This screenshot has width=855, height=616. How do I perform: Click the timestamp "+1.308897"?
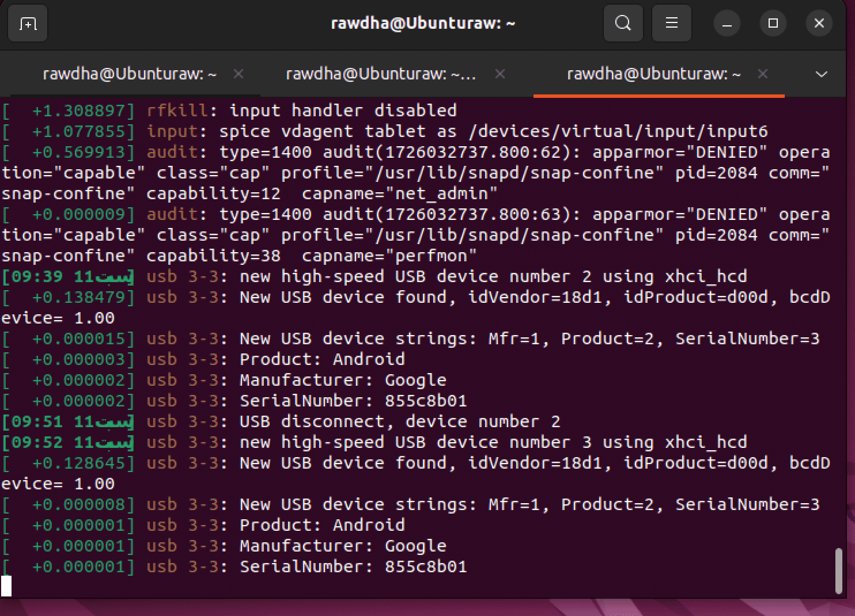(x=78, y=111)
